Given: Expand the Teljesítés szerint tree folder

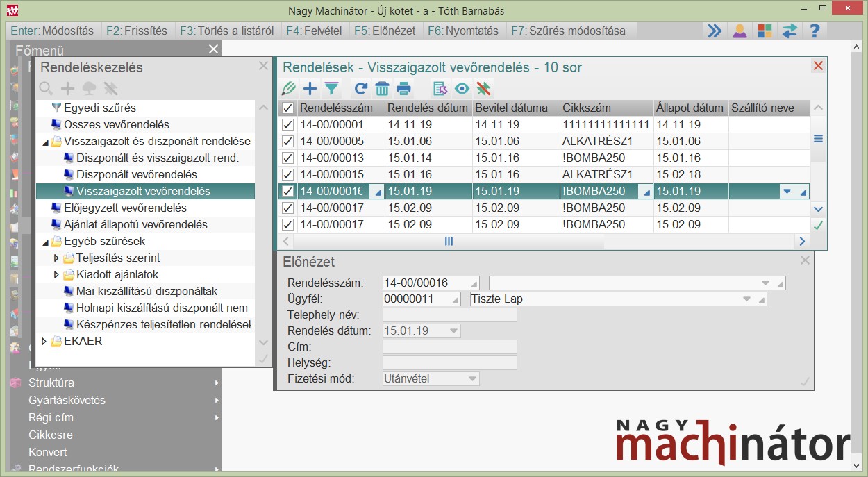Looking at the screenshot, I should click(x=57, y=258).
